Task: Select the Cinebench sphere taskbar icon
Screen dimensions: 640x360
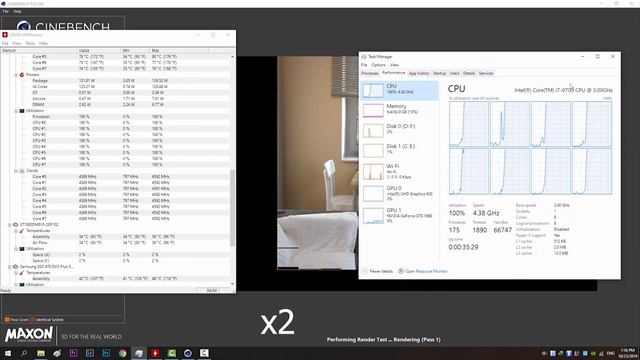Action: pyautogui.click(x=188, y=353)
